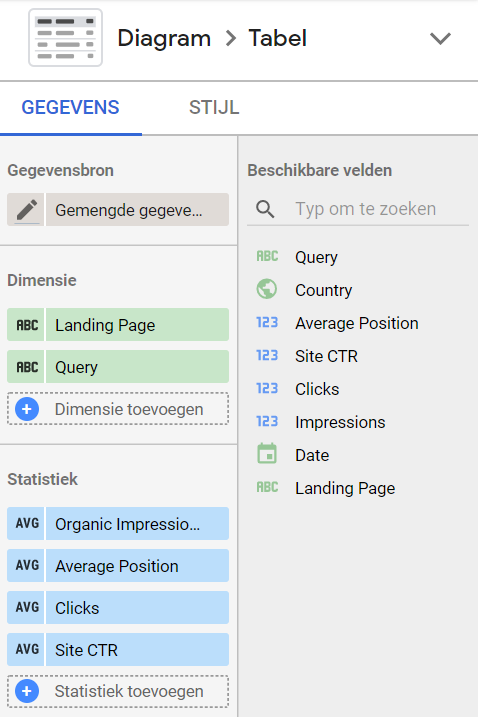Select Average Position in available fields
The height and width of the screenshot is (717, 478).
pyautogui.click(x=357, y=323)
